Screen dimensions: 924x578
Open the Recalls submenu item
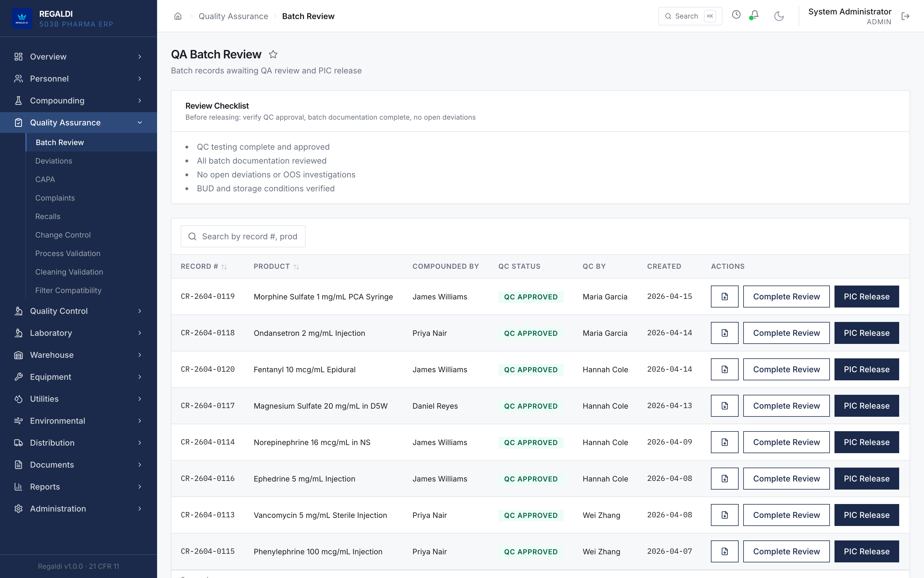91,216
